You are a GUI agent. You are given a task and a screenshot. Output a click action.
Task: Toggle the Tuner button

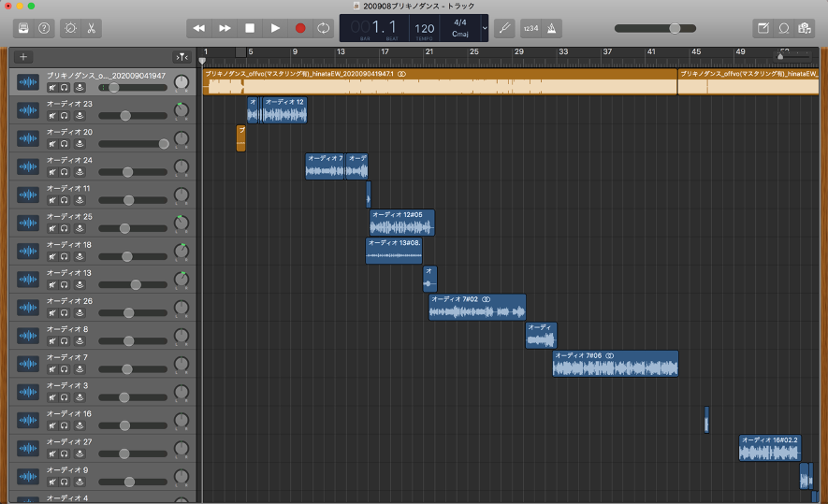504,28
